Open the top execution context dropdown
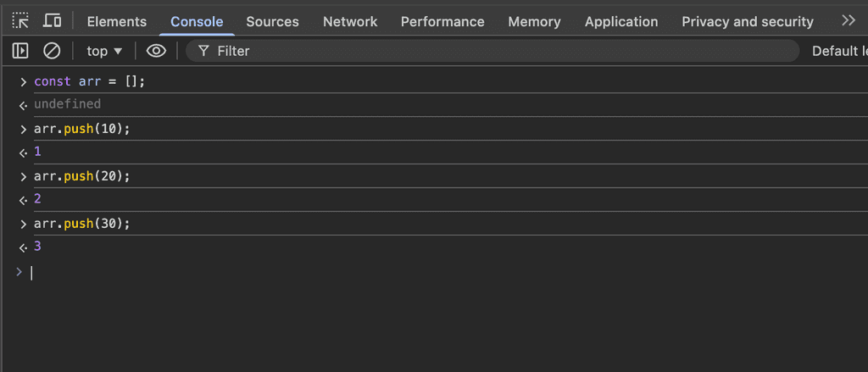Viewport: 868px width, 372px height. pyautogui.click(x=104, y=51)
